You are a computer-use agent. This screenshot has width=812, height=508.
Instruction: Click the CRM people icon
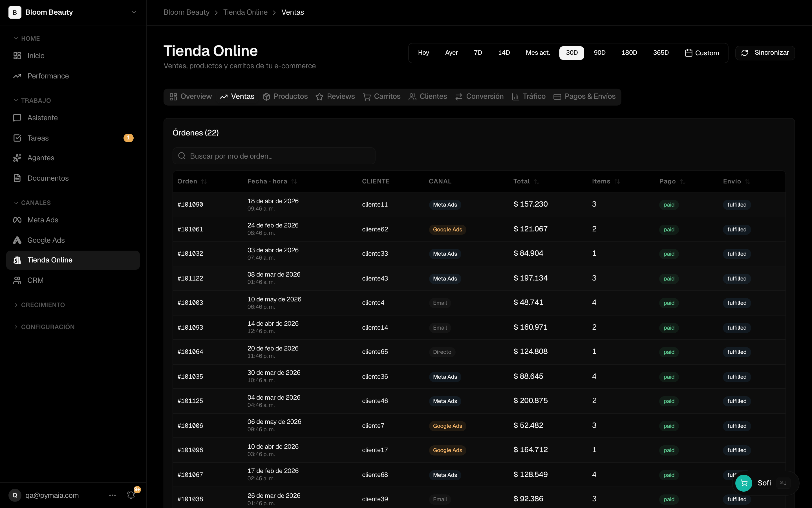point(17,280)
